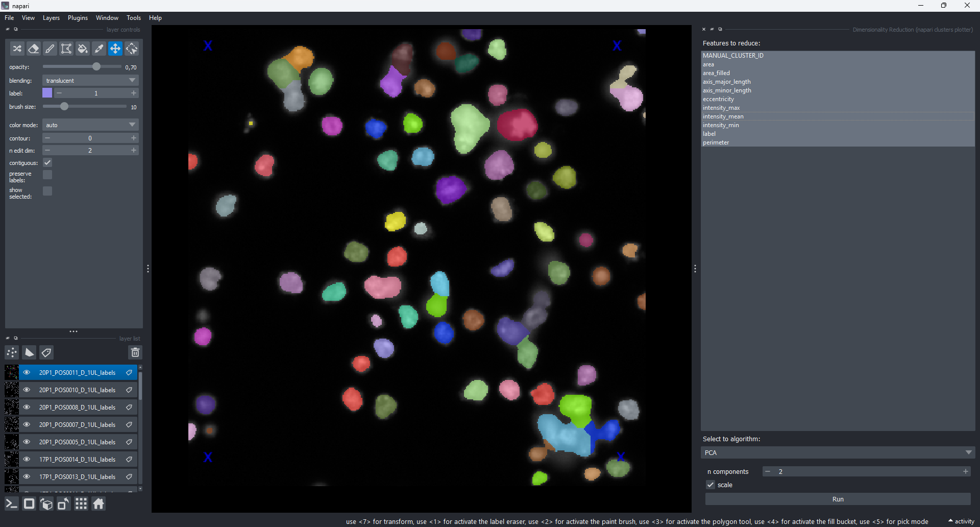The image size is (980, 527).
Task: Click the n components input field
Action: (866, 471)
